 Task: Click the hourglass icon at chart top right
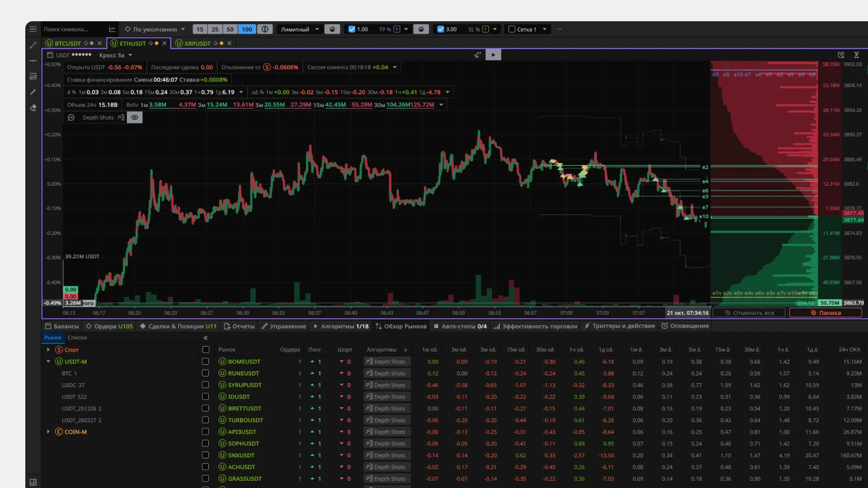pos(856,55)
